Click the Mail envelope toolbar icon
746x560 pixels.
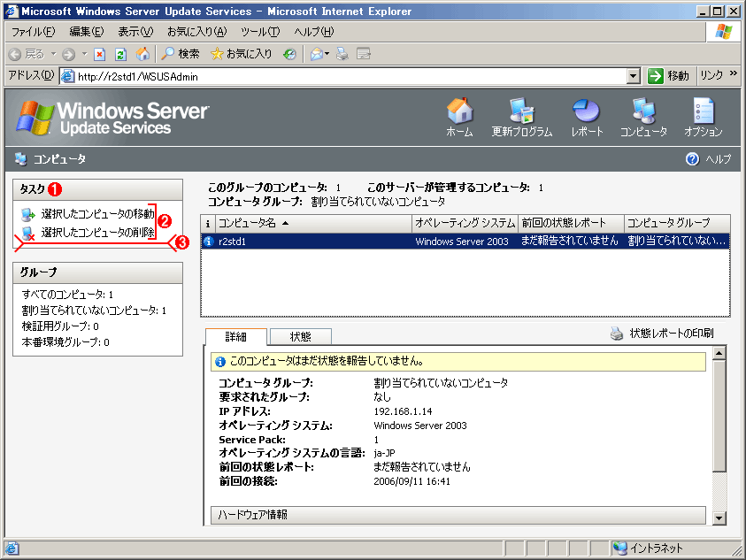tap(317, 54)
